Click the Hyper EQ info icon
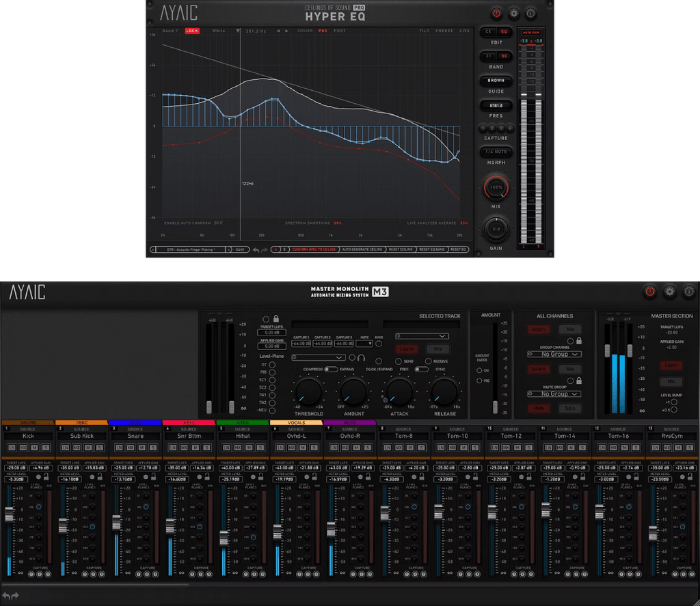Viewport: 700px width, 606px height. tap(530, 14)
